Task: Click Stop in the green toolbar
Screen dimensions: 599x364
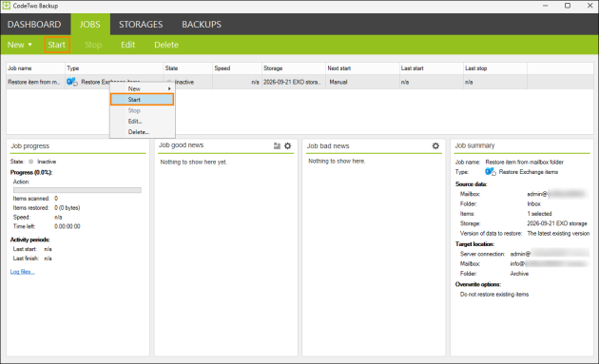Action: point(93,45)
